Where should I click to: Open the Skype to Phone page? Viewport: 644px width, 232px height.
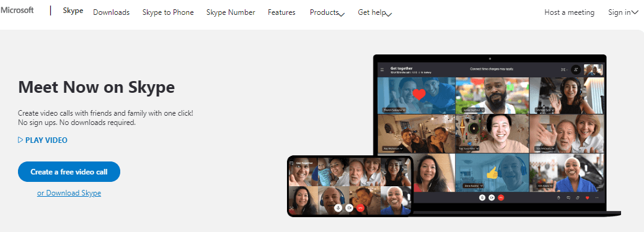tap(168, 12)
